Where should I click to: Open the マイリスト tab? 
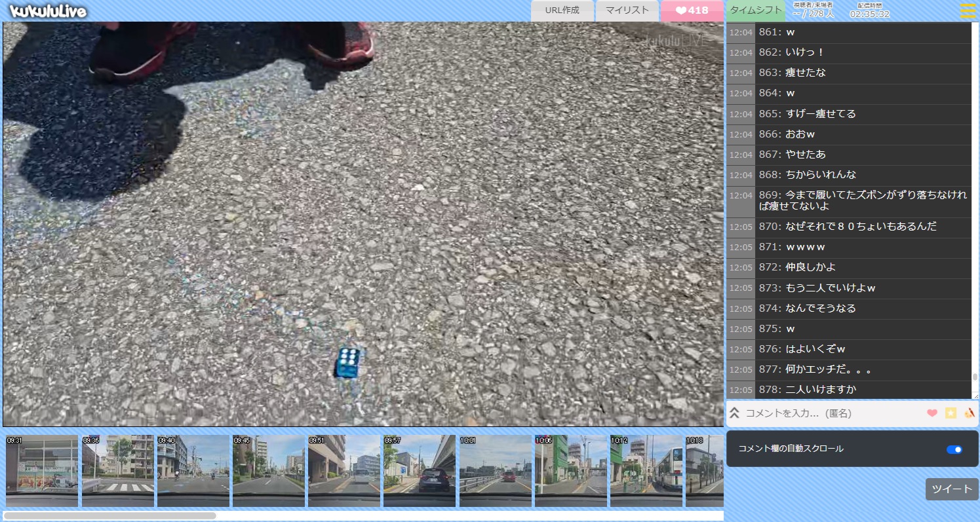[x=627, y=10]
